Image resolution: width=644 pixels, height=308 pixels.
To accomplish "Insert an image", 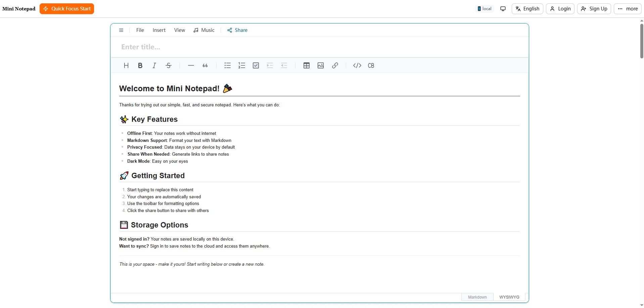I will 320,65.
